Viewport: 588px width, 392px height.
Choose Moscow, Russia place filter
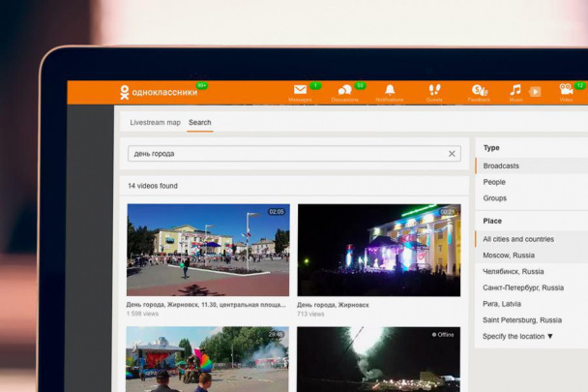click(509, 256)
